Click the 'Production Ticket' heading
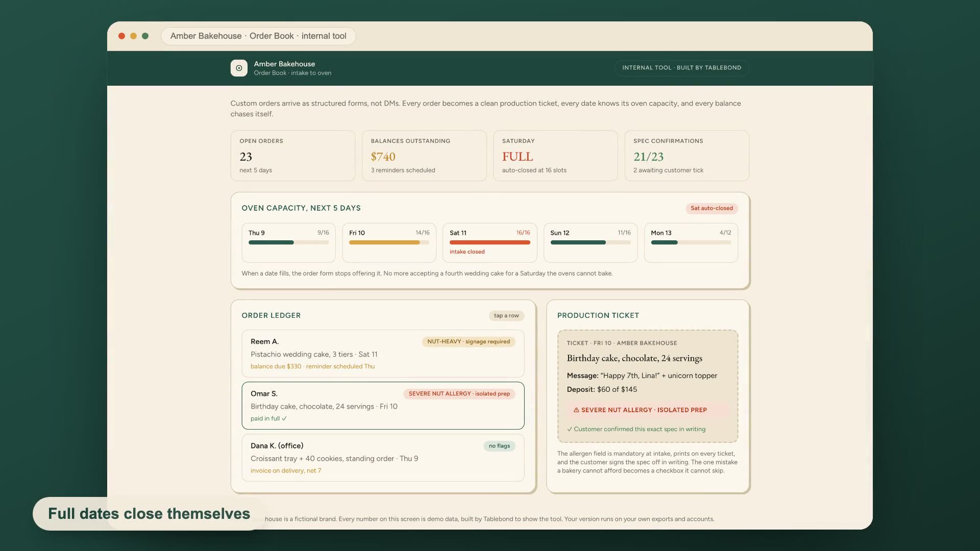The width and height of the screenshot is (980, 551). (x=598, y=315)
